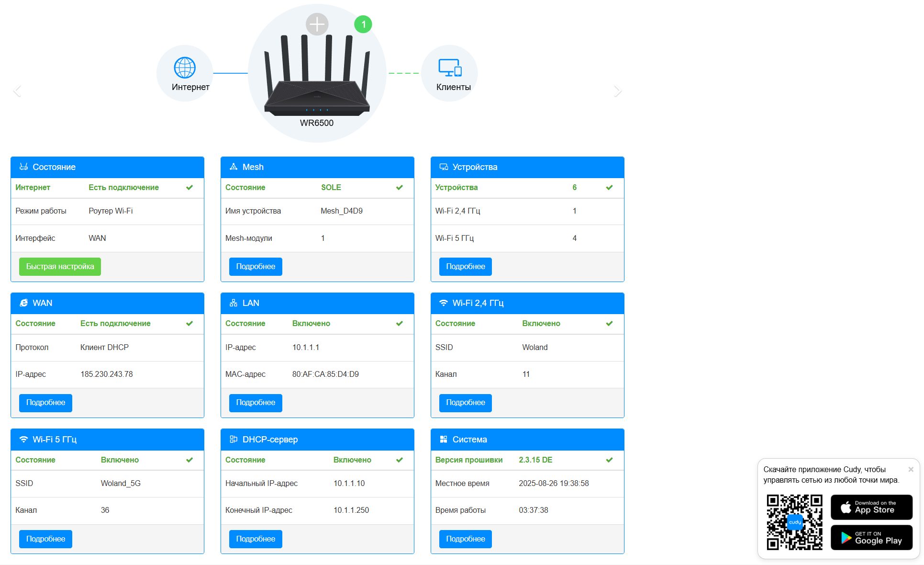Image resolution: width=924 pixels, height=565 pixels.
Task: Click Подробнее in the DHCP-сервер panel
Action: tap(256, 539)
